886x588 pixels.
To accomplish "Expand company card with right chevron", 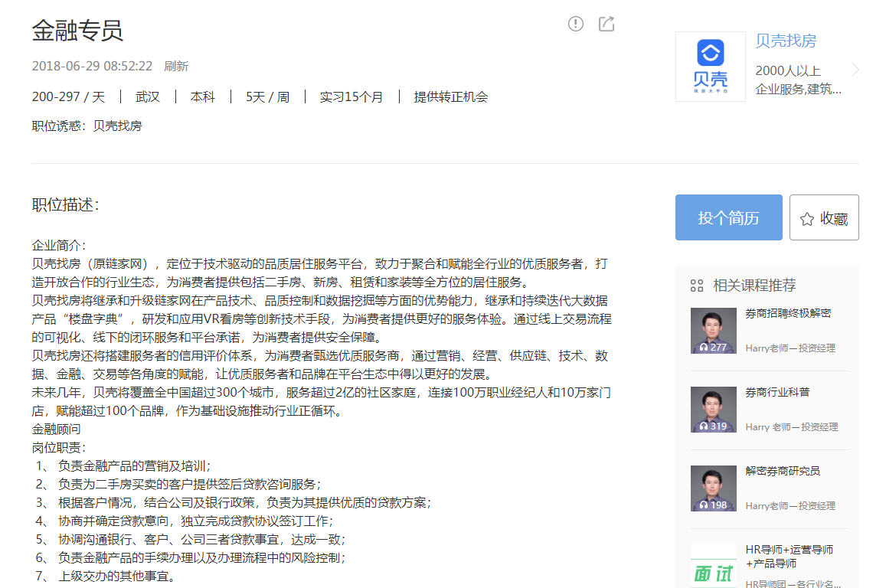I will coord(855,70).
